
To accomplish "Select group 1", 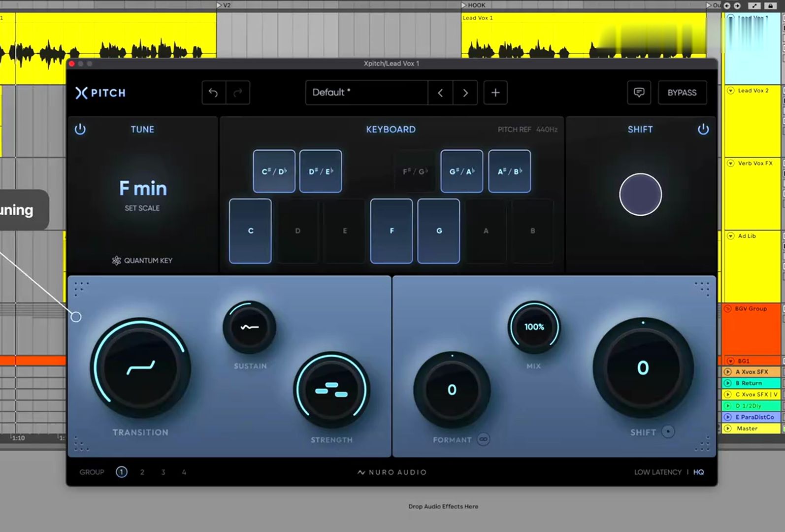I will (122, 472).
